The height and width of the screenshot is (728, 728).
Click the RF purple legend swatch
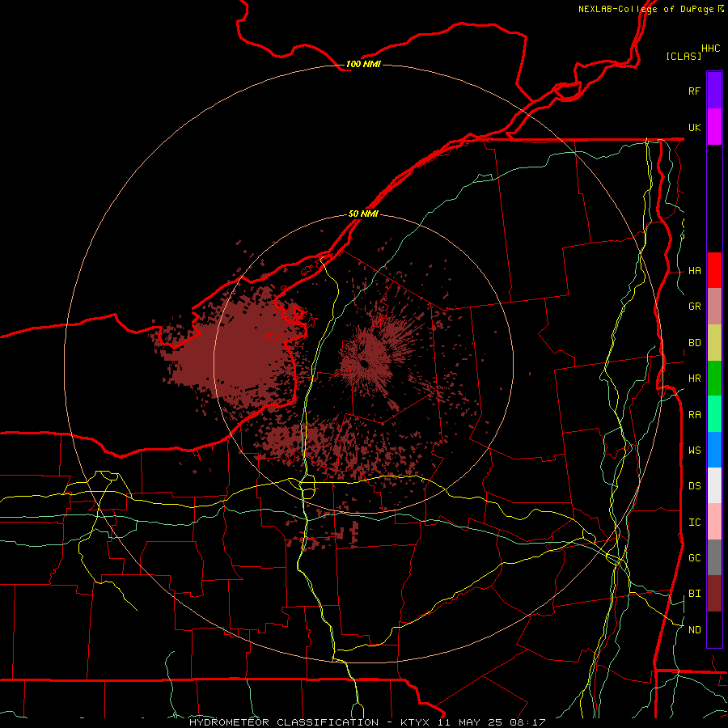(x=714, y=90)
